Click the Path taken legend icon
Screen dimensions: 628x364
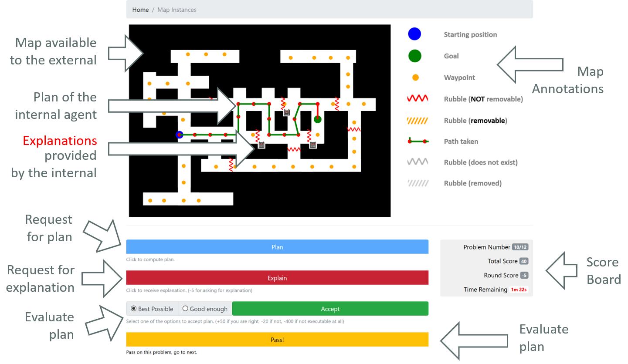coord(418,141)
